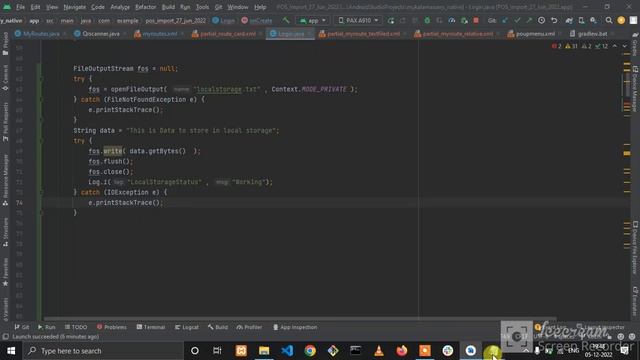
Task: Click the Windows Start button
Action: coord(11,351)
